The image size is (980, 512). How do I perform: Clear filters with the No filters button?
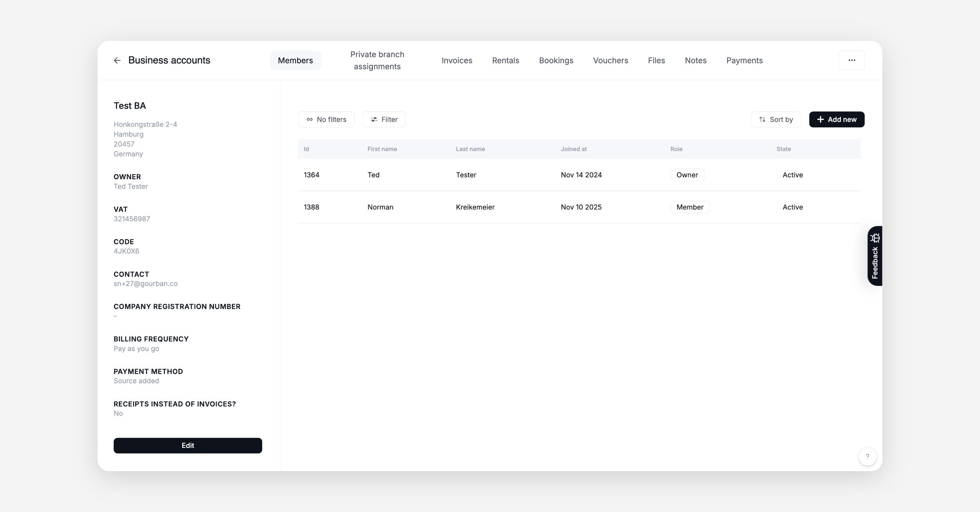pos(326,120)
